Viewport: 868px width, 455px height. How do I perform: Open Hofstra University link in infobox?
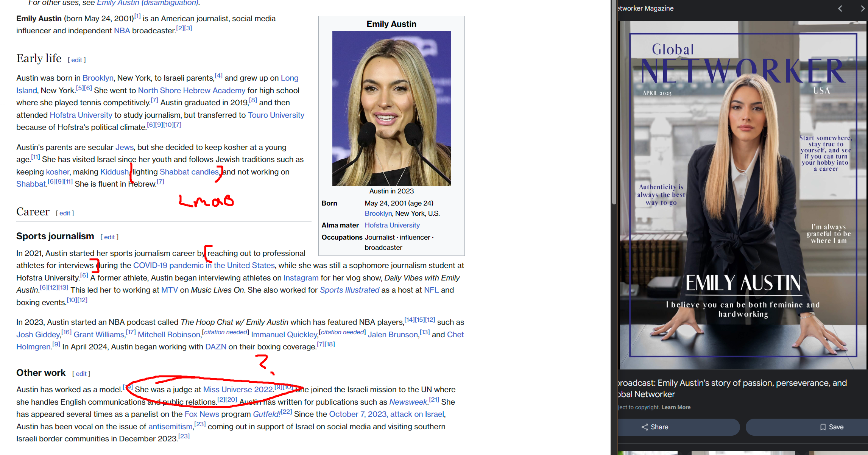392,225
